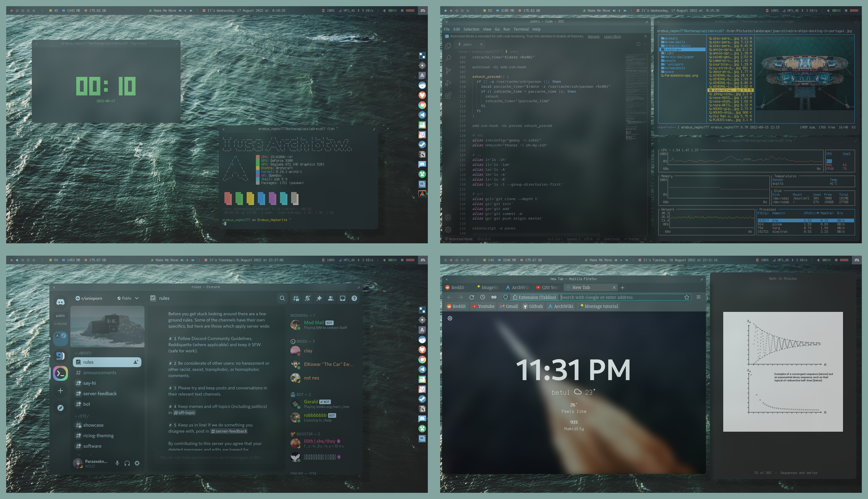Toggle the Discord member list
This screenshot has width=868, height=499.
[x=331, y=298]
